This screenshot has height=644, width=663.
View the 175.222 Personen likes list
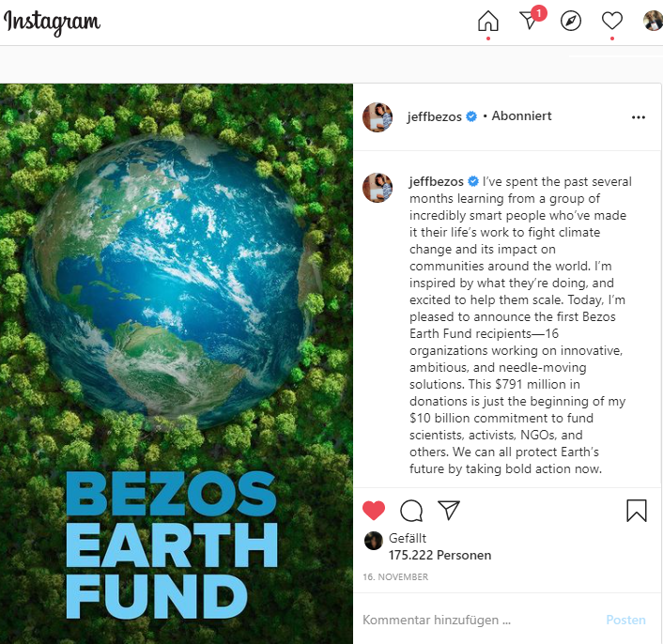(x=439, y=555)
